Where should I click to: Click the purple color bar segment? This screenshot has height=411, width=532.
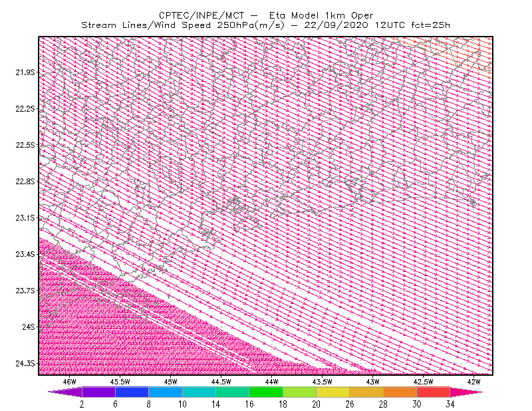[98, 392]
